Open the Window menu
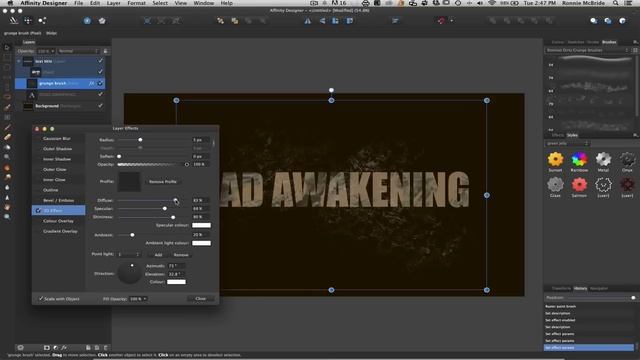640x360 pixels. tap(203, 3)
